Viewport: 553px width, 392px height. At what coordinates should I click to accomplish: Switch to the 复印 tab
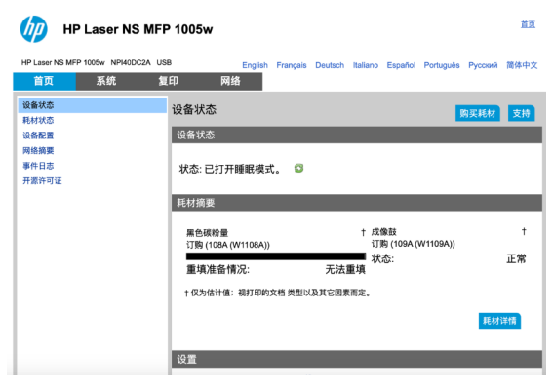168,81
